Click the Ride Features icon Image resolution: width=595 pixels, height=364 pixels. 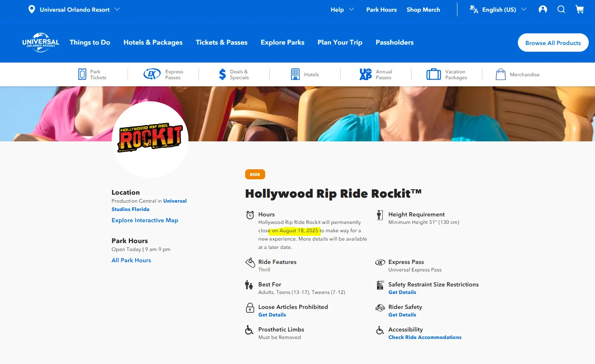click(250, 263)
